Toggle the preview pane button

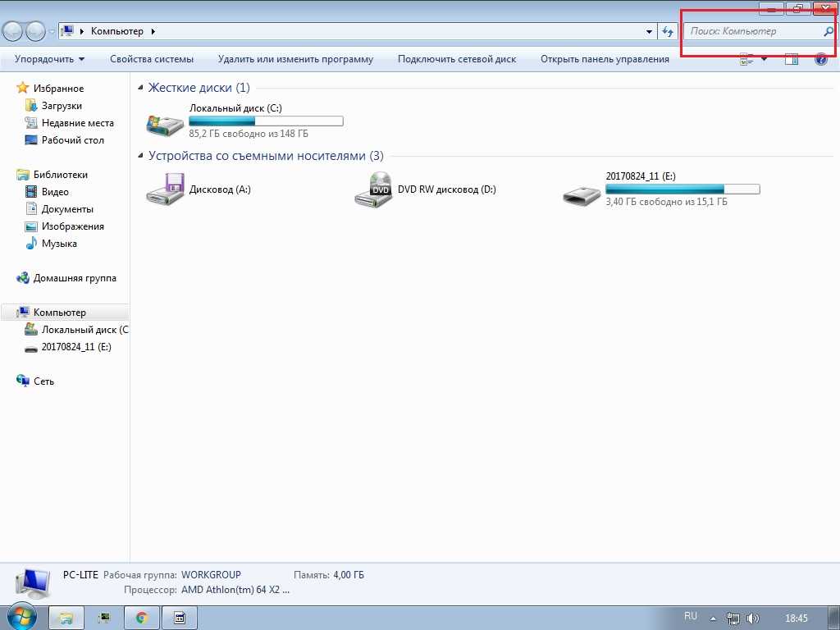(x=792, y=59)
